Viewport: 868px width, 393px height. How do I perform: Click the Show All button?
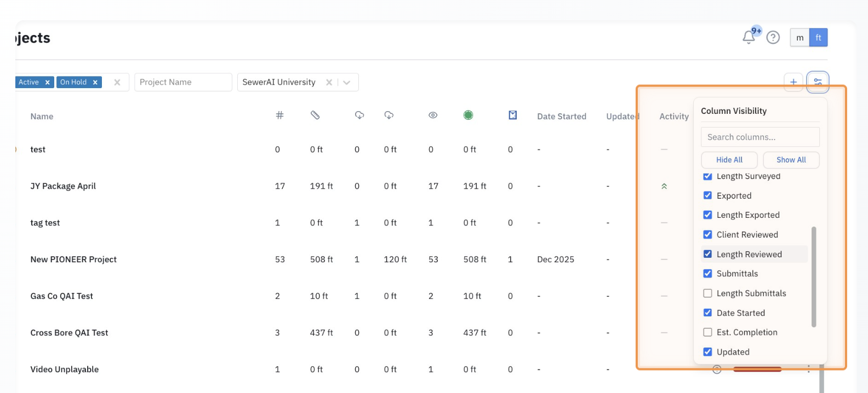pyautogui.click(x=791, y=160)
